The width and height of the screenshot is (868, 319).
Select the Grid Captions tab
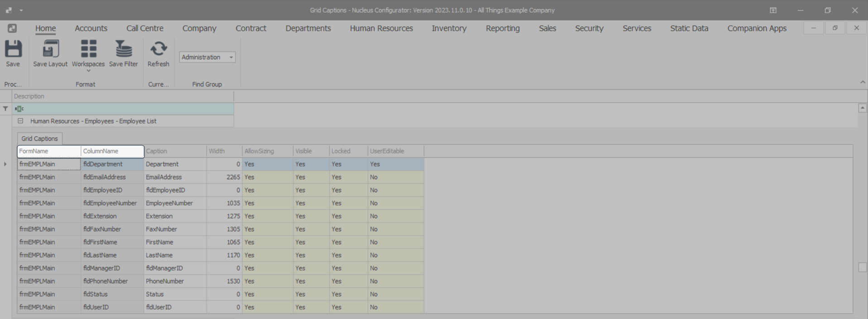point(40,138)
